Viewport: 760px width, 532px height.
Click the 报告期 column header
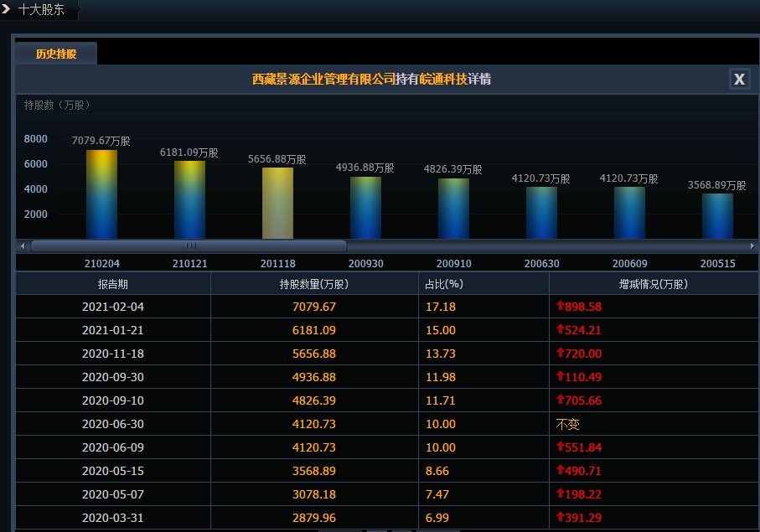click(113, 284)
